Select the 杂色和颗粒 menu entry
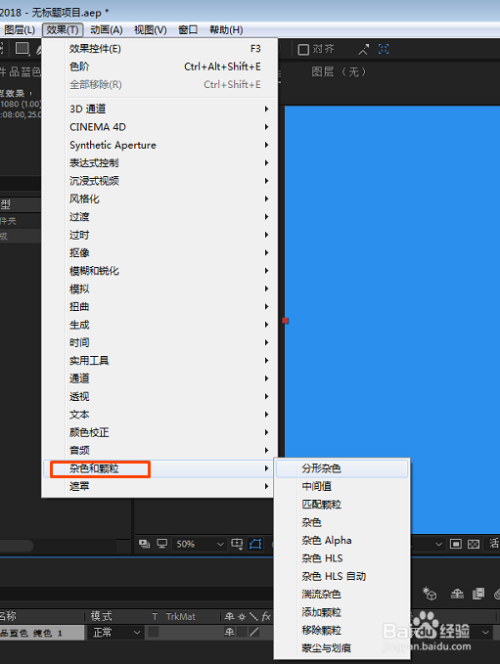Viewport: 500px width, 664px height. tap(160, 468)
